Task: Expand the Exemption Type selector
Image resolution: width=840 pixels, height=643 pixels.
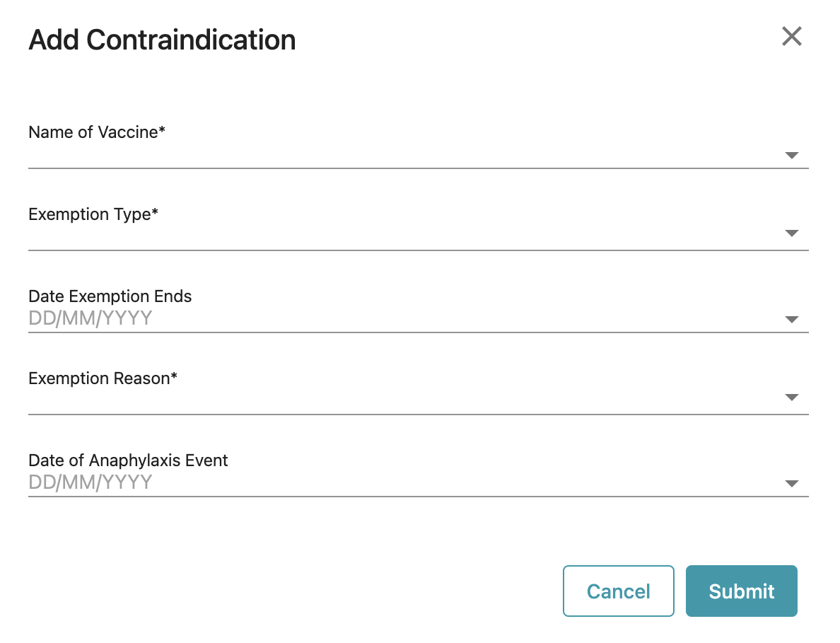Action: 792,233
